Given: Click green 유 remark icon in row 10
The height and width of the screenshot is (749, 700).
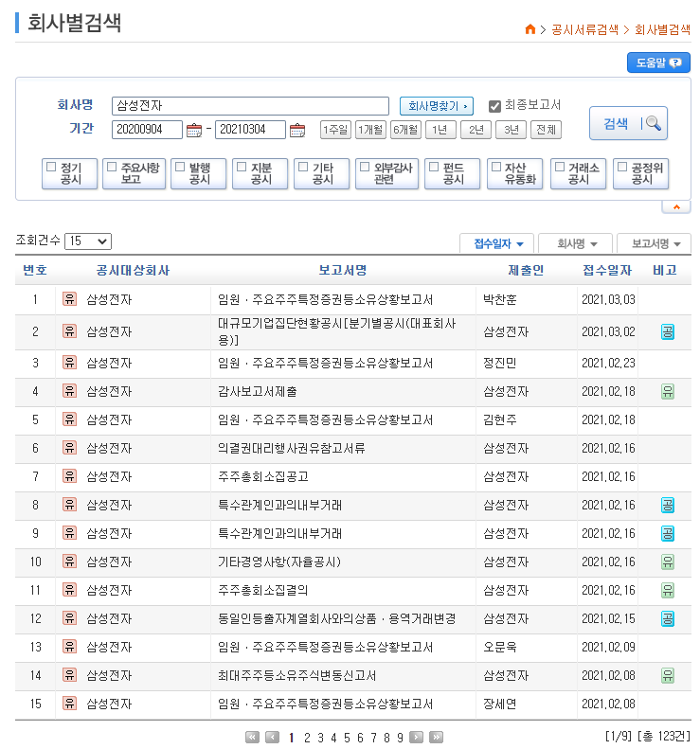Looking at the screenshot, I should click(668, 562).
